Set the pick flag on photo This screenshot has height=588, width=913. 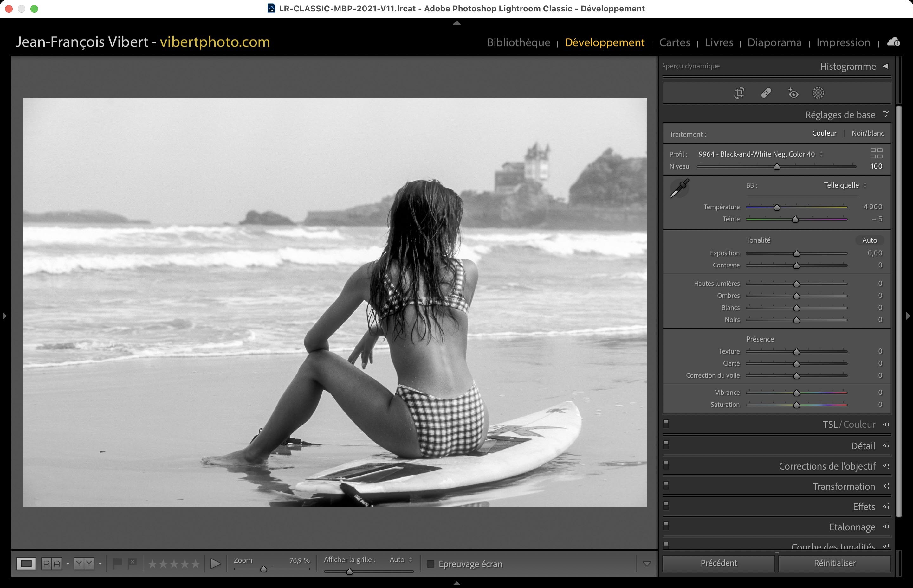click(x=117, y=563)
